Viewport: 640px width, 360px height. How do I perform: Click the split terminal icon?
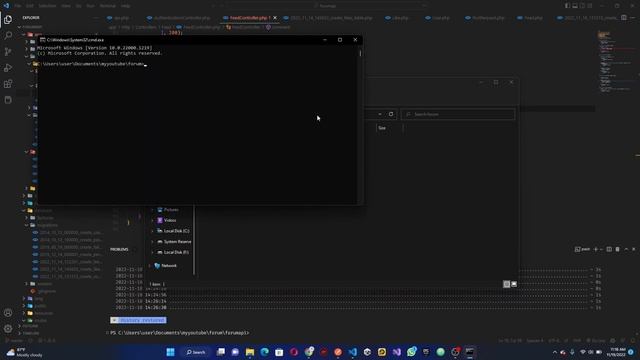coord(609,249)
